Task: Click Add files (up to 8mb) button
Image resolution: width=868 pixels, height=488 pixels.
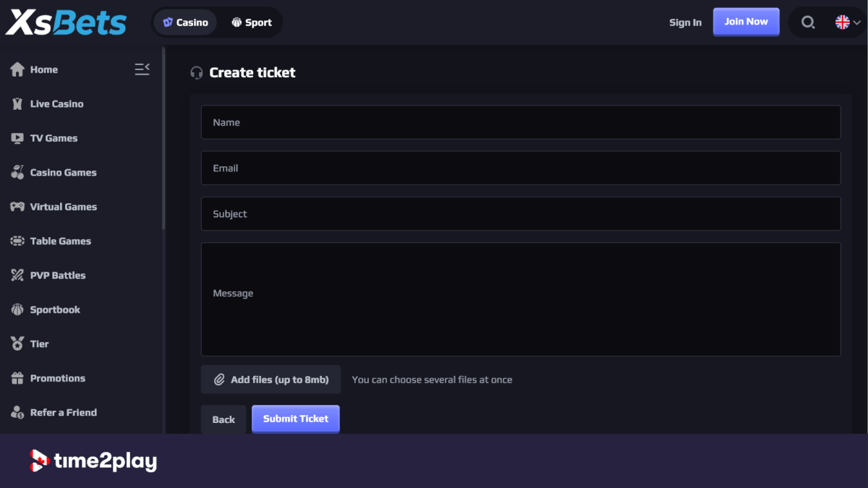Action: (271, 380)
